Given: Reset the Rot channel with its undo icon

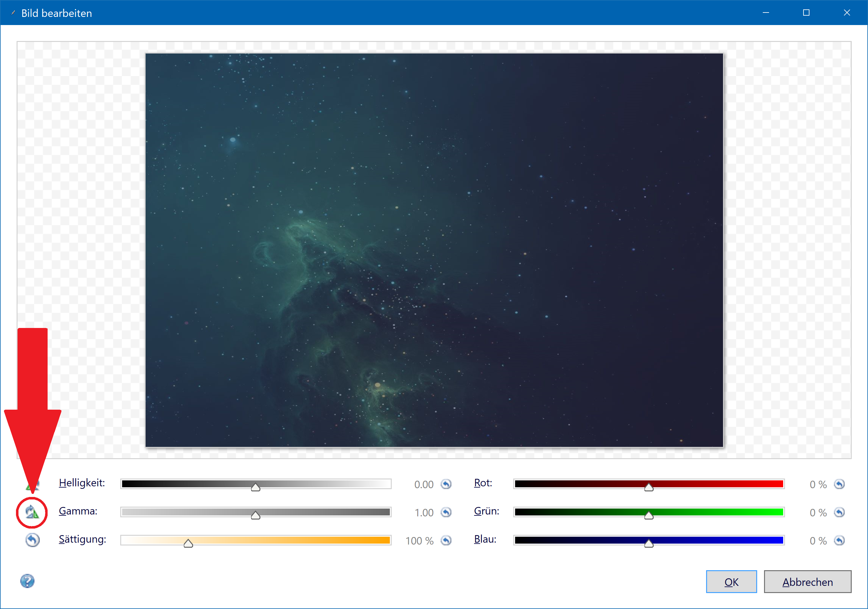Looking at the screenshot, I should point(839,484).
